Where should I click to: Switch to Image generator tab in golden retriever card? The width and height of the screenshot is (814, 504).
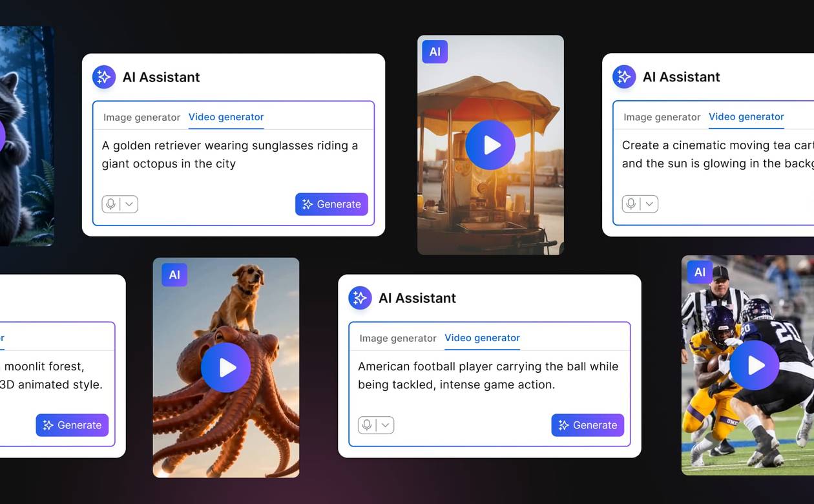[x=141, y=118]
